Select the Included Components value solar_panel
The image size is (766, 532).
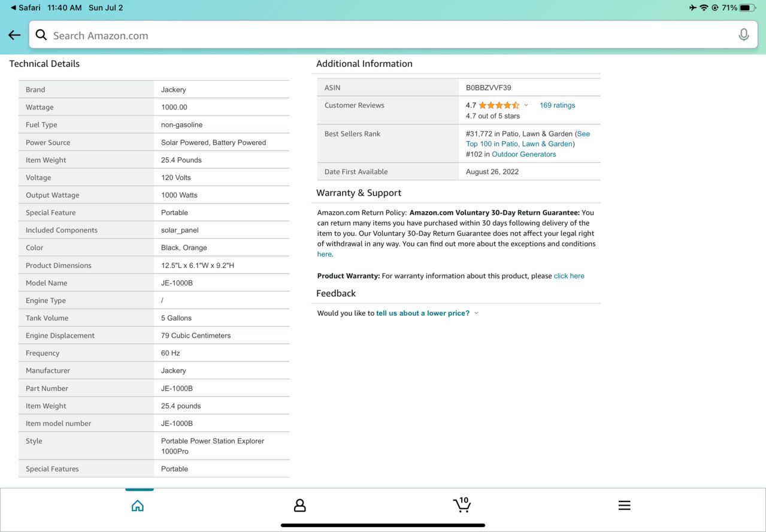click(180, 230)
